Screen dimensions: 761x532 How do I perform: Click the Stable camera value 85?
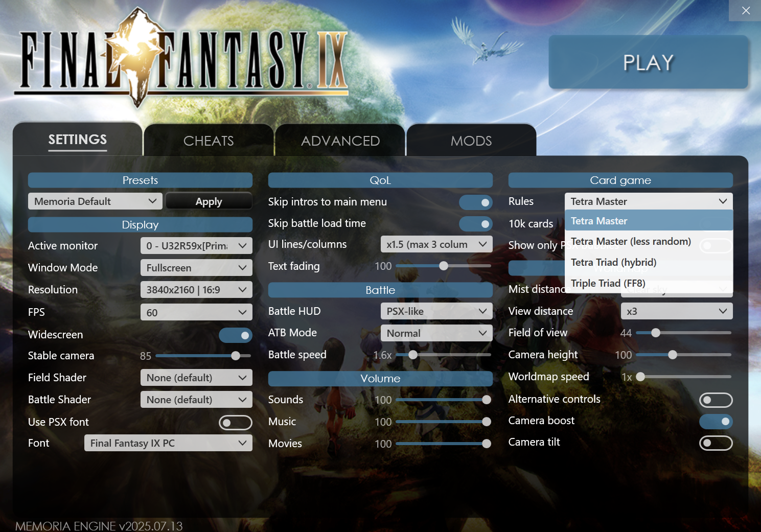click(146, 356)
